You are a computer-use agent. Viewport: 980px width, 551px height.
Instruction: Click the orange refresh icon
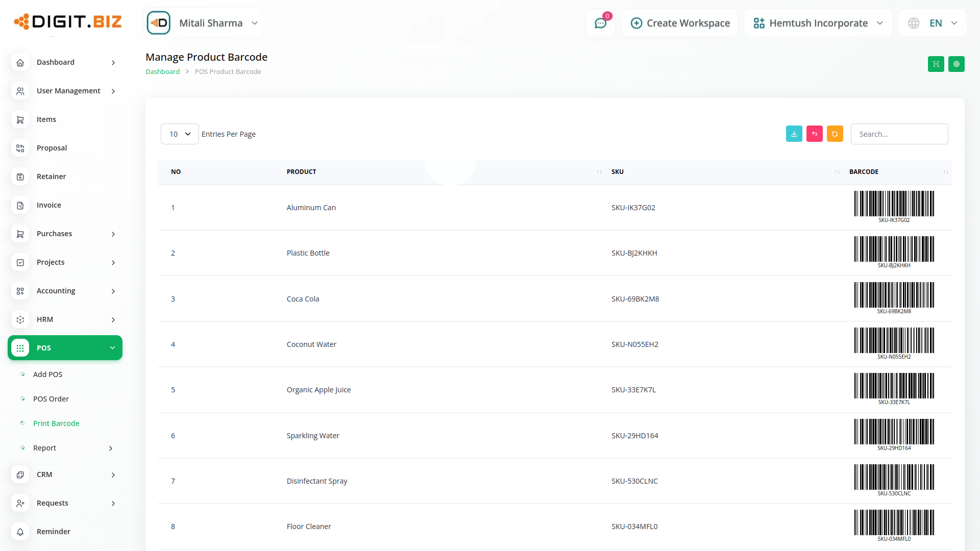(x=835, y=134)
